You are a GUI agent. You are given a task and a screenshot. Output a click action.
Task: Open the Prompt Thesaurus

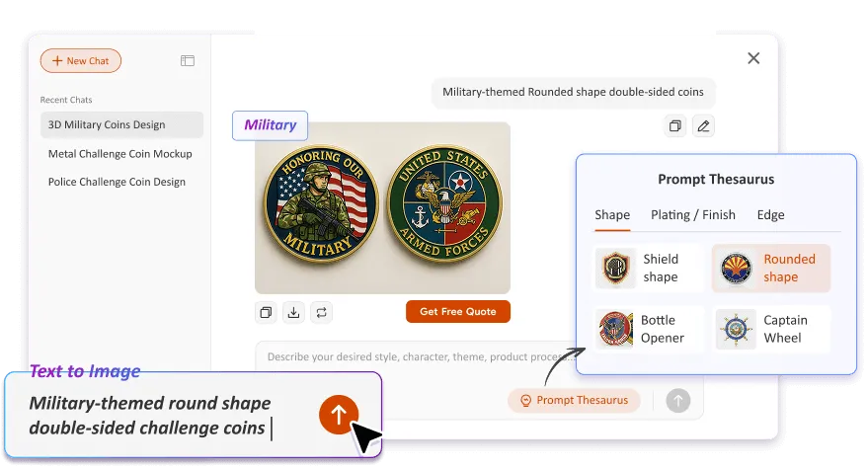pyautogui.click(x=574, y=400)
